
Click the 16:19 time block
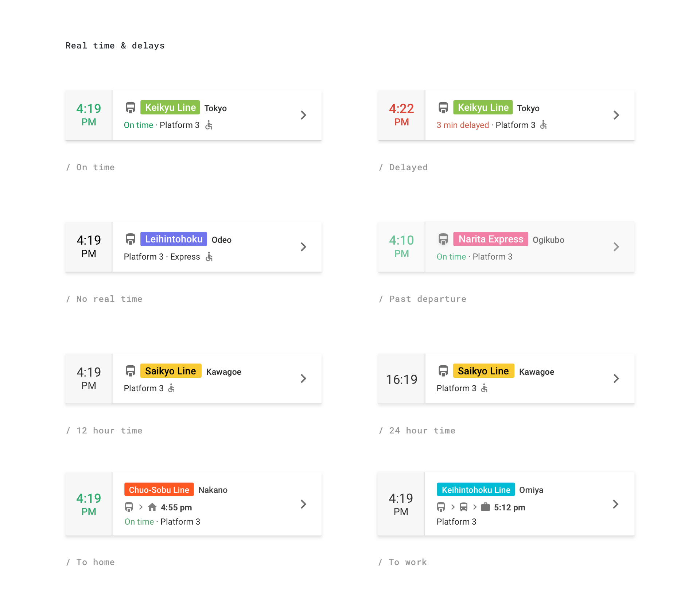[401, 379]
